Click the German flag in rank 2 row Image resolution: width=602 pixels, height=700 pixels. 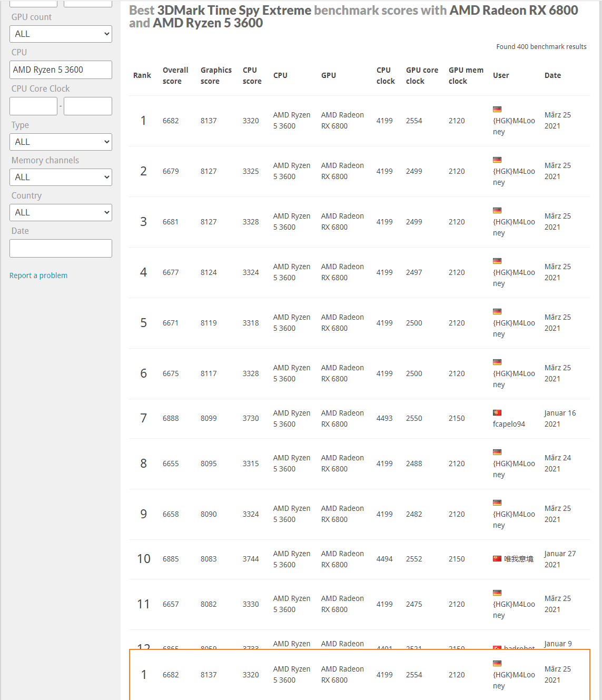pos(497,160)
